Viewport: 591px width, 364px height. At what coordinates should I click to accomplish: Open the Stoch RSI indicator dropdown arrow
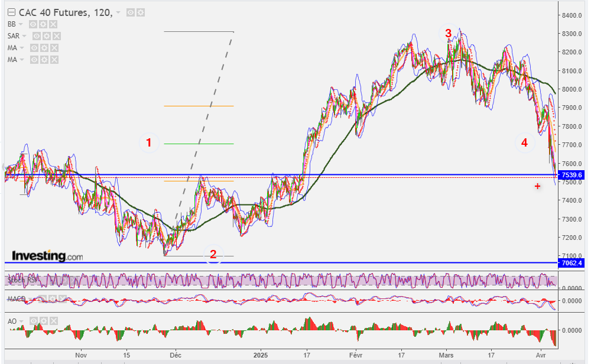(x=41, y=280)
